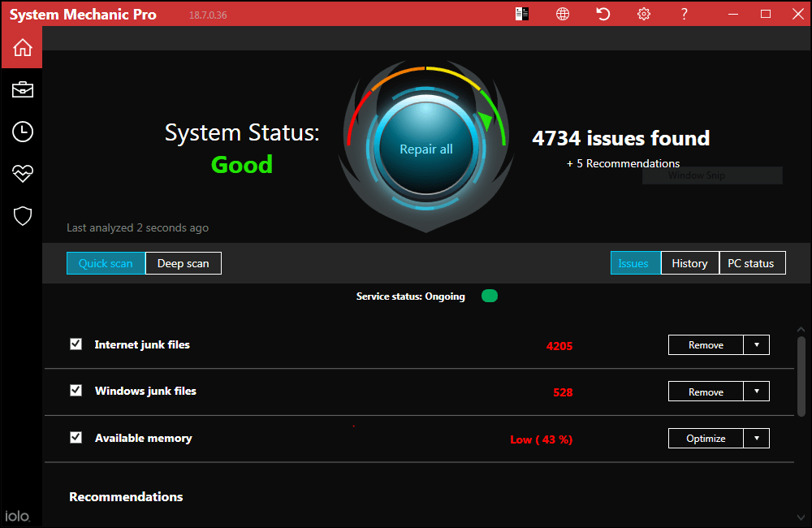812x528 pixels.
Task: Switch to the Issues tab
Action: pyautogui.click(x=636, y=262)
